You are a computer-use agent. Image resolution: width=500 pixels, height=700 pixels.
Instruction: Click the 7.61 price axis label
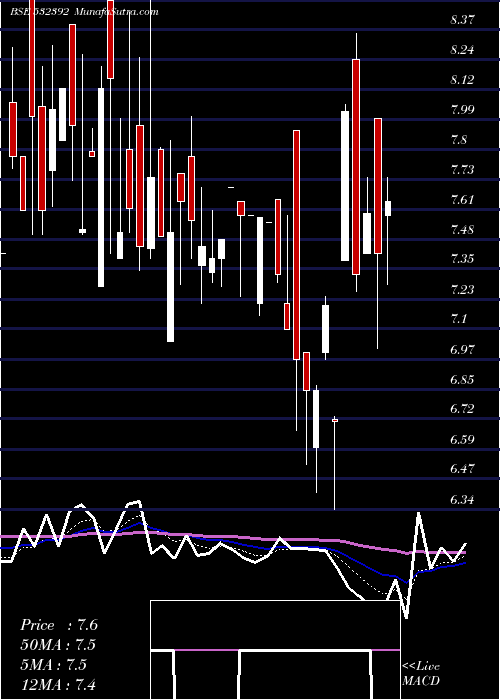point(462,200)
